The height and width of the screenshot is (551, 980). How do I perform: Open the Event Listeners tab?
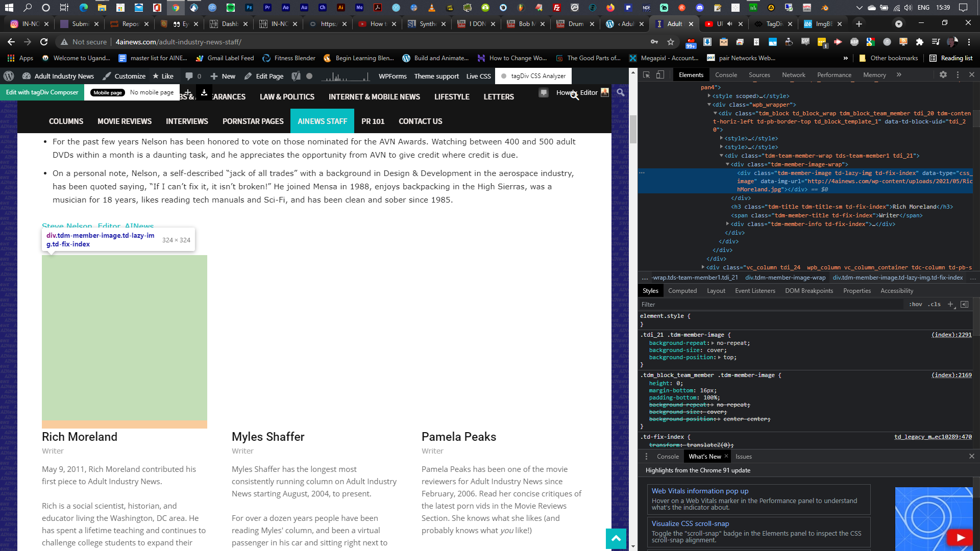[755, 291]
